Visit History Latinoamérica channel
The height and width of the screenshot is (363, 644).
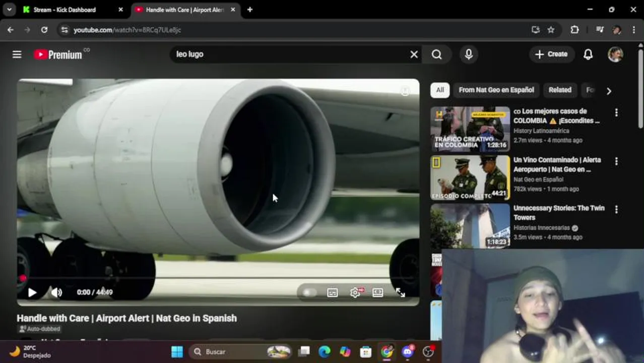click(x=540, y=131)
